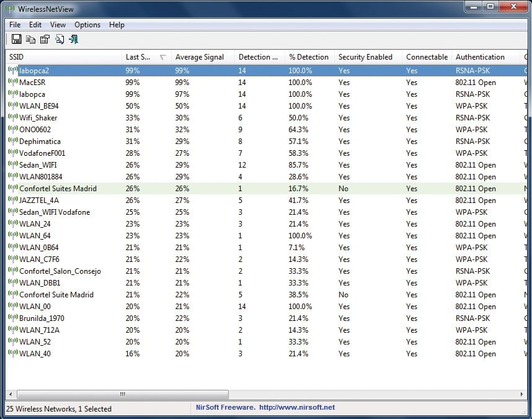The image size is (532, 419).
Task: Click the Copy Selected Items toolbar icon
Action: click(x=30, y=39)
